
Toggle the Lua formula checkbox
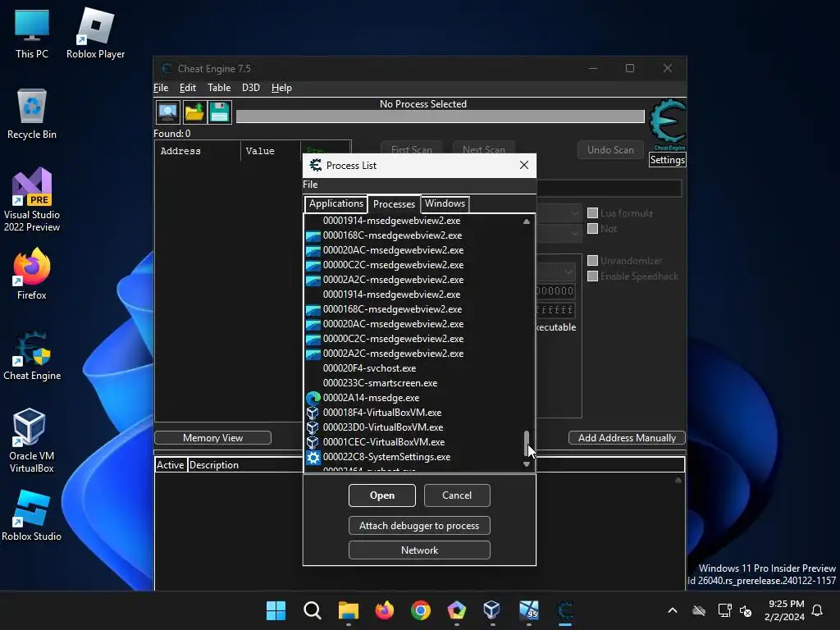(592, 213)
